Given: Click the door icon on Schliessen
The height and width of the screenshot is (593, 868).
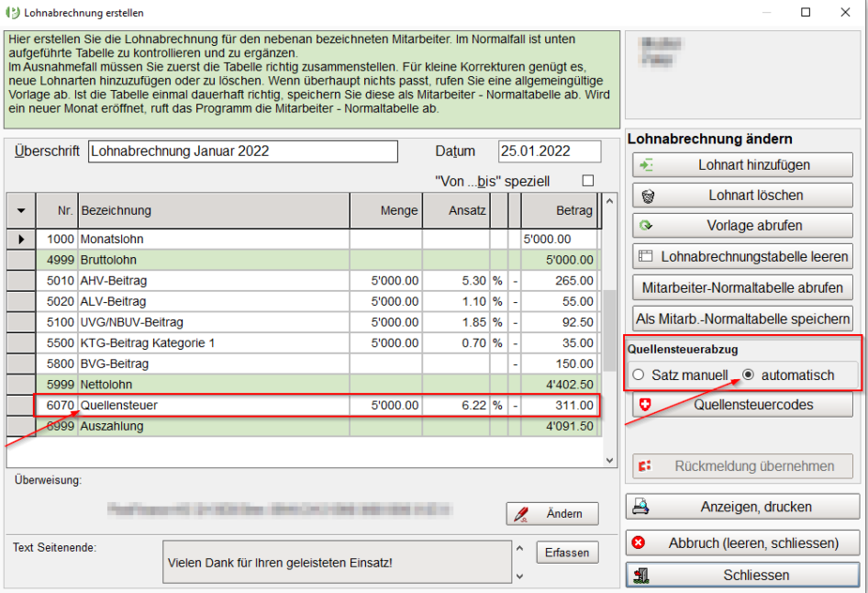Looking at the screenshot, I should pyautogui.click(x=641, y=576).
